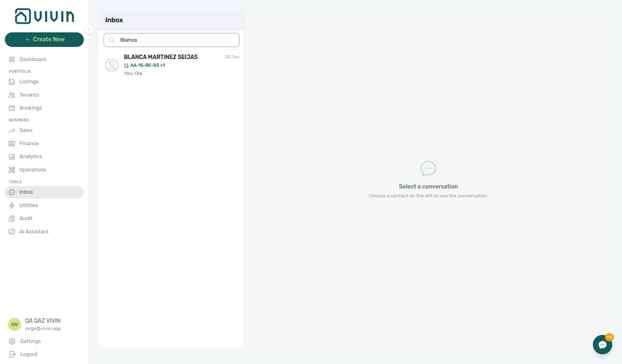
Task: Go to Tenants section
Action: [x=44, y=95]
